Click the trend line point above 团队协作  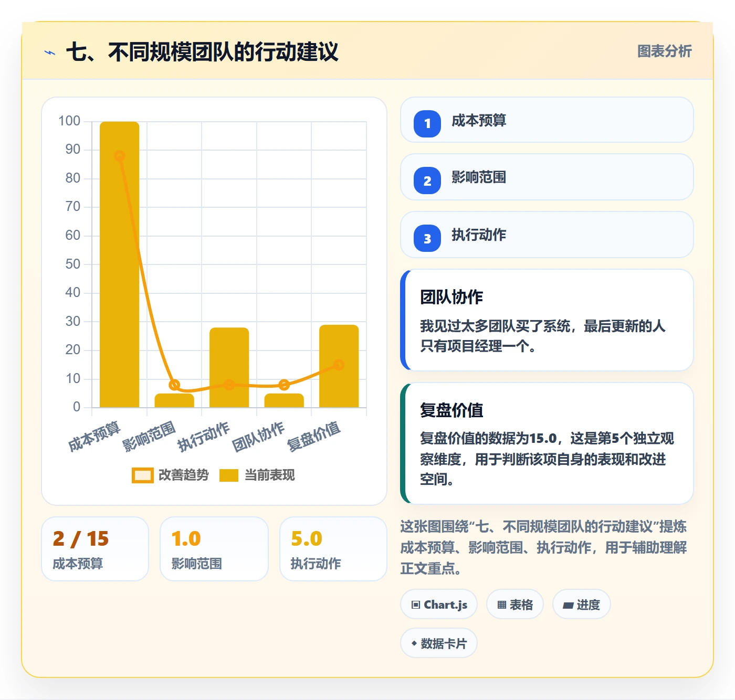click(x=284, y=385)
